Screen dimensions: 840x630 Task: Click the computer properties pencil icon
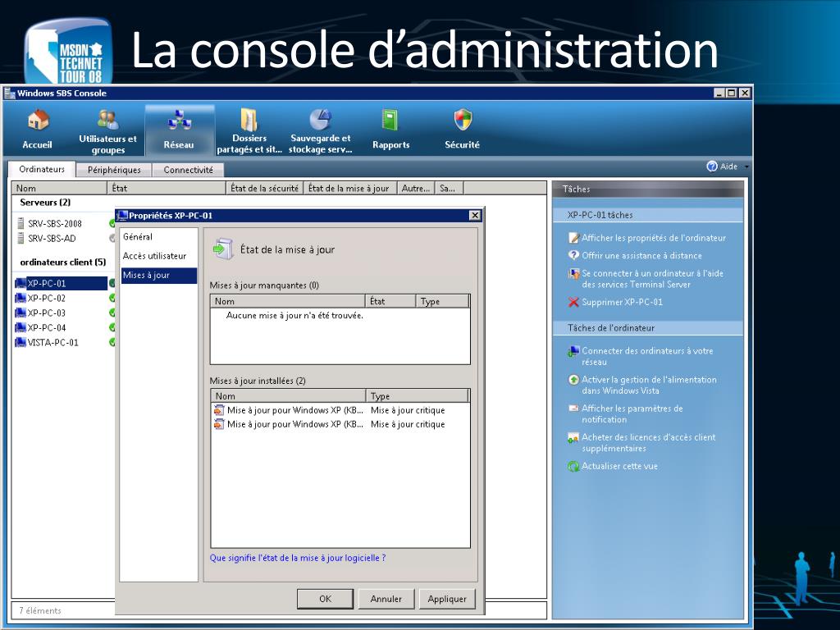[x=573, y=237]
